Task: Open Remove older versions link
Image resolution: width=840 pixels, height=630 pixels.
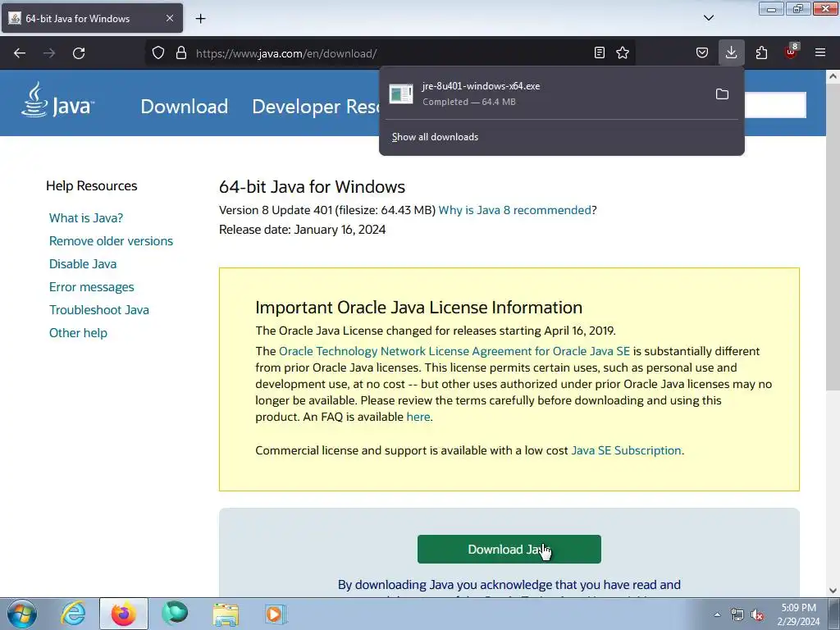Action: click(111, 241)
